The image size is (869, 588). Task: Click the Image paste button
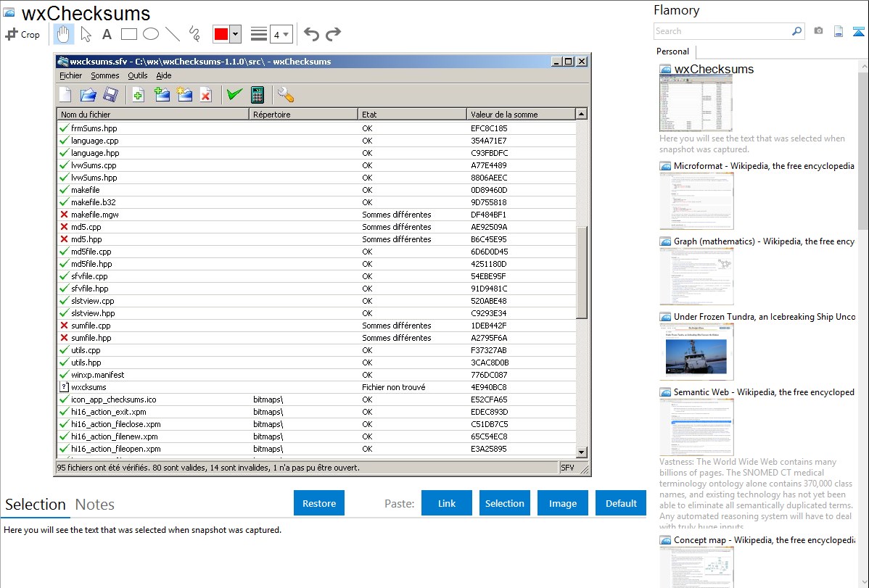[x=563, y=503]
